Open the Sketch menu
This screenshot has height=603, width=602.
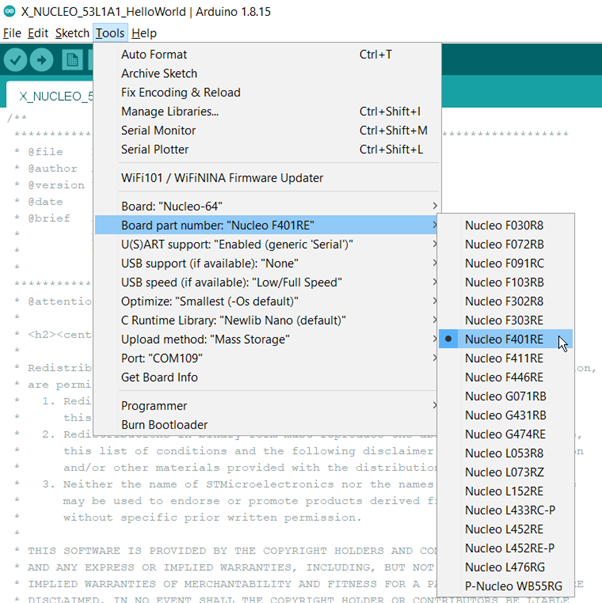[x=72, y=33]
